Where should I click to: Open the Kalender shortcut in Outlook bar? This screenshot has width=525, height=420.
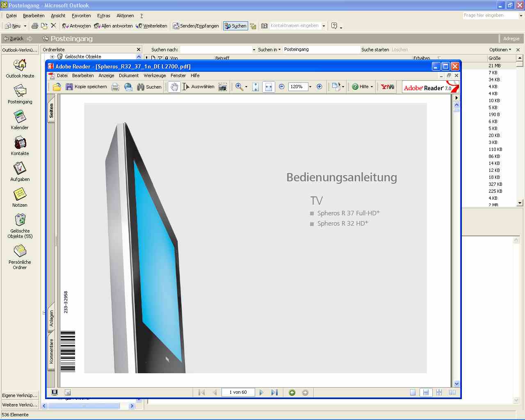[20, 120]
